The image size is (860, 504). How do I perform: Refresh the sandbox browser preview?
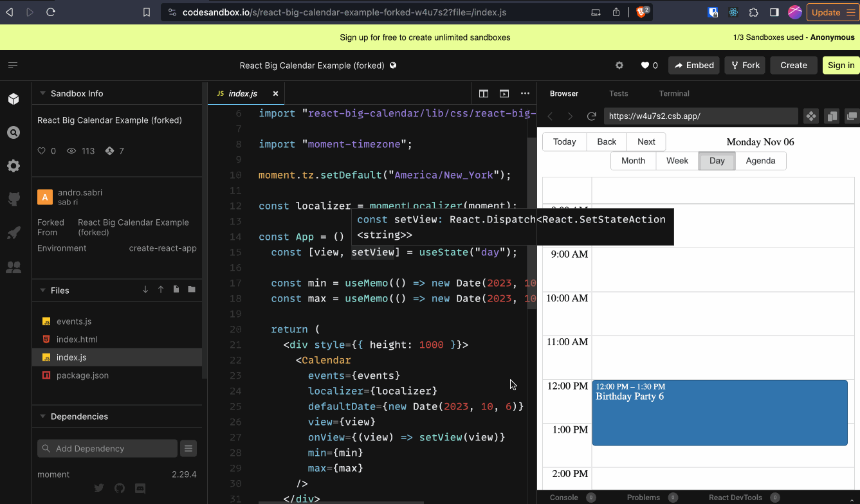591,116
